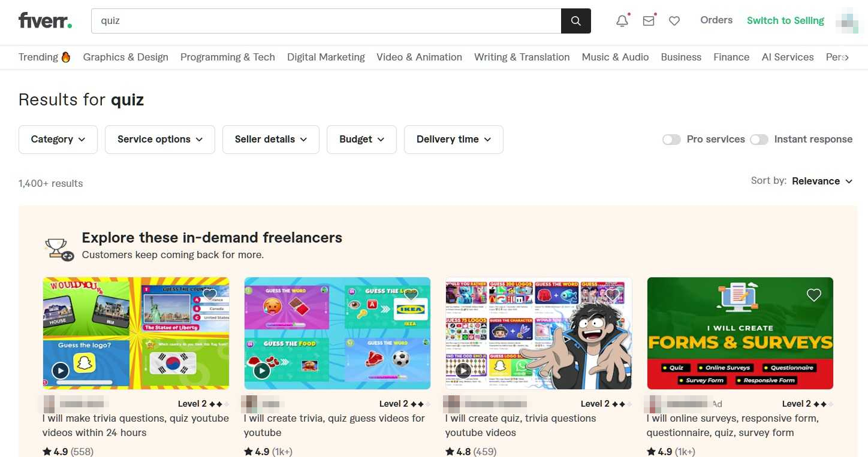Viewport: 868px width, 457px height.
Task: Play the cartoon character gig video
Action: [x=463, y=371]
